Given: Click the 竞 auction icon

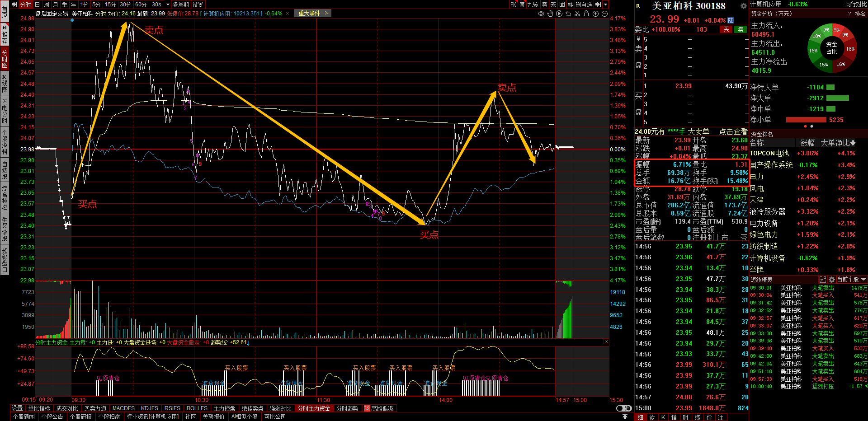Looking at the screenshot, I should (x=544, y=5).
